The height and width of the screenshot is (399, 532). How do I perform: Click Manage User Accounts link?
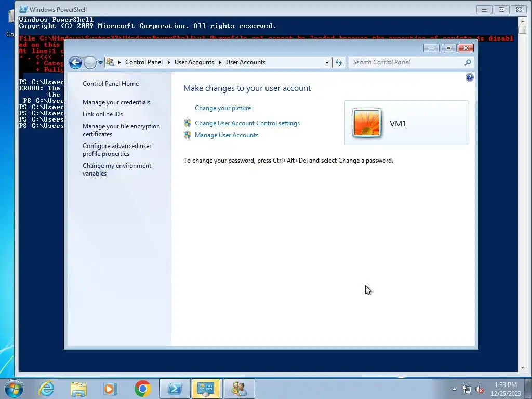227,135
